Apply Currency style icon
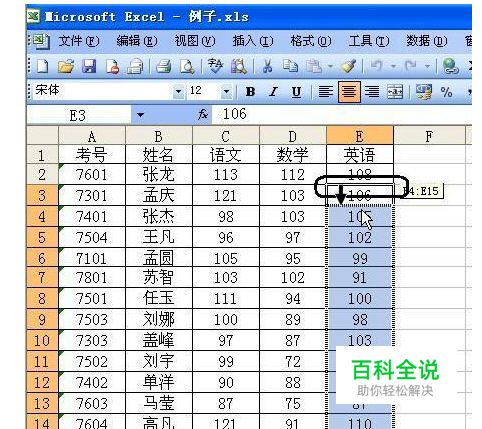This screenshot has height=429, width=482. point(424,91)
